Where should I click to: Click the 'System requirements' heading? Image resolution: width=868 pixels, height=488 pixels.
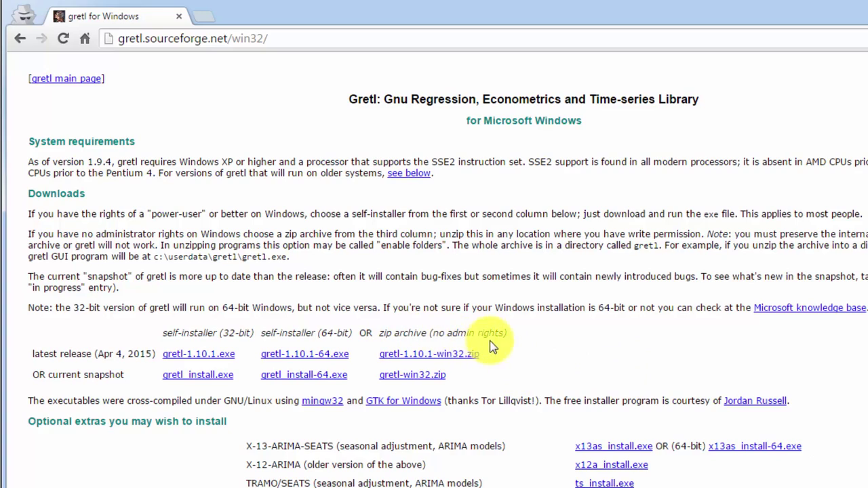click(x=81, y=141)
